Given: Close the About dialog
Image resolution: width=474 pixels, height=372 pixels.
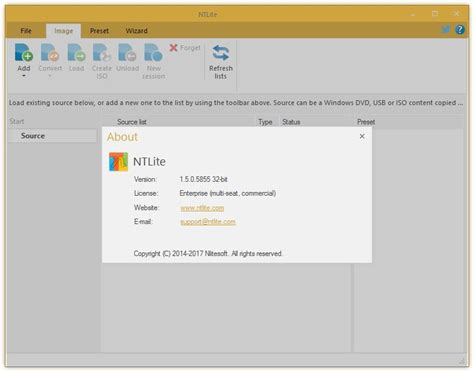Looking at the screenshot, I should point(362,136).
